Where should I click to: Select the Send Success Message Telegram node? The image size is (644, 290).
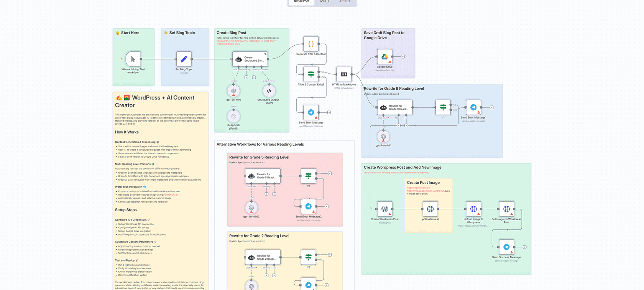coord(506,247)
